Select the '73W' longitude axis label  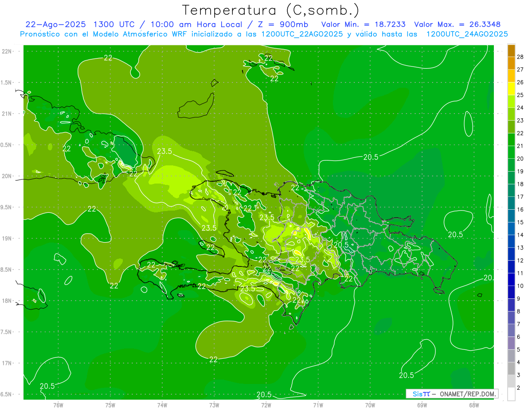(x=214, y=405)
